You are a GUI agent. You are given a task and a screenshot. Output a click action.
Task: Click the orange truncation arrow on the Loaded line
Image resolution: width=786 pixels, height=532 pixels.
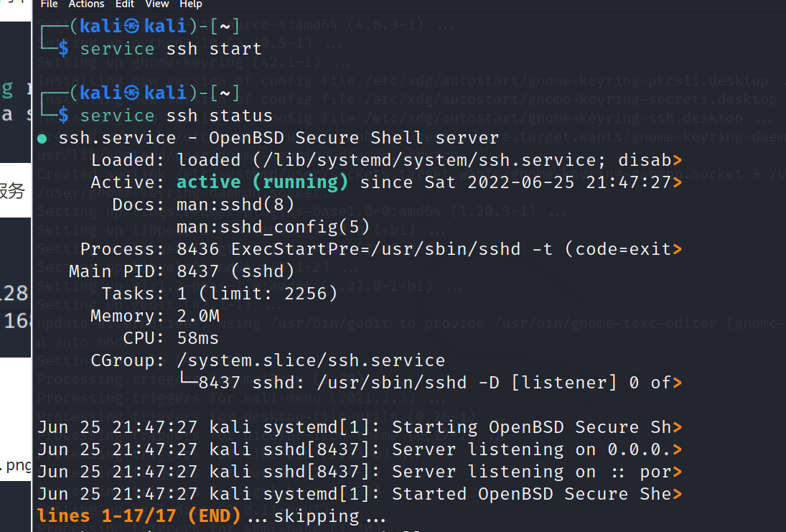678,160
